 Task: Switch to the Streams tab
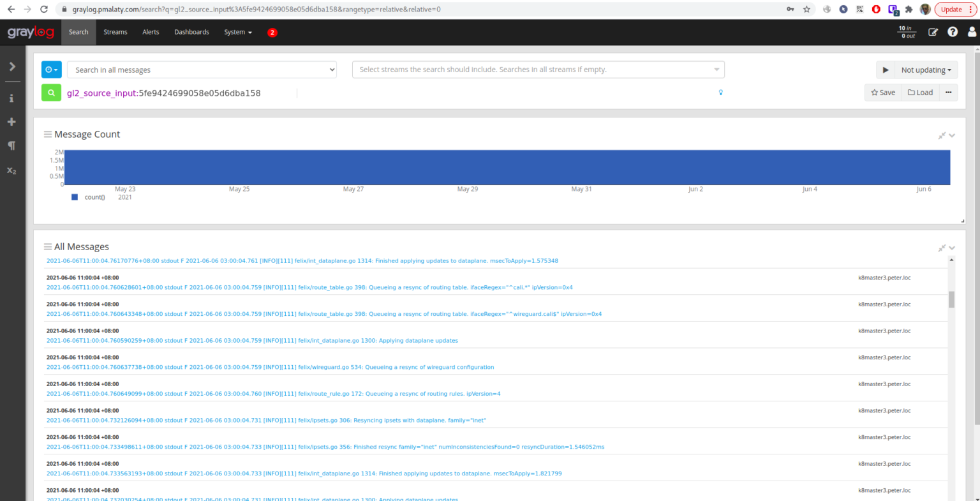coord(115,31)
